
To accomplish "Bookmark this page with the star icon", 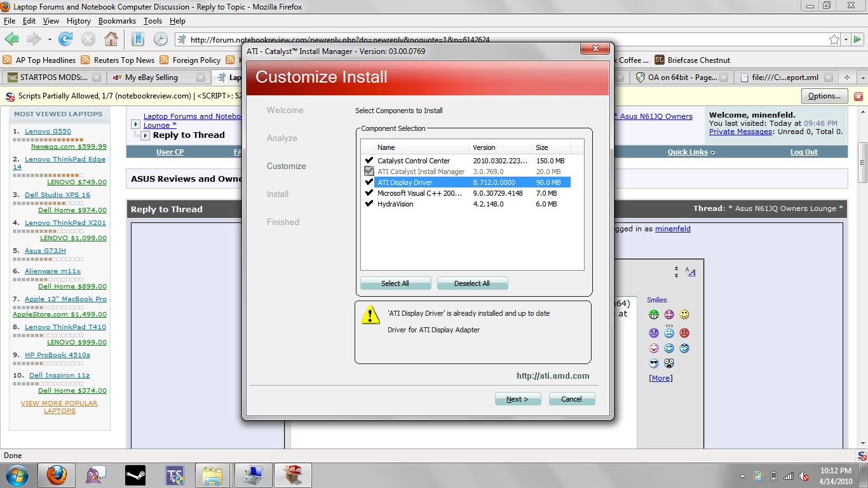I will point(834,39).
